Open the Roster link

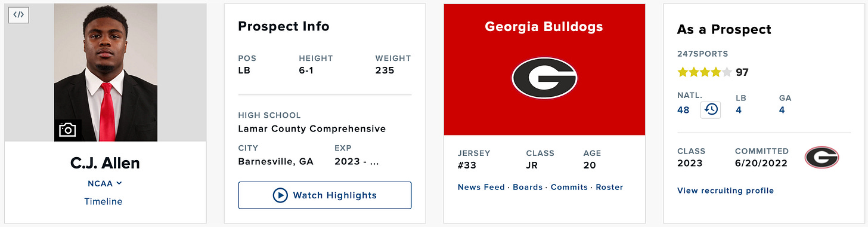pyautogui.click(x=609, y=187)
